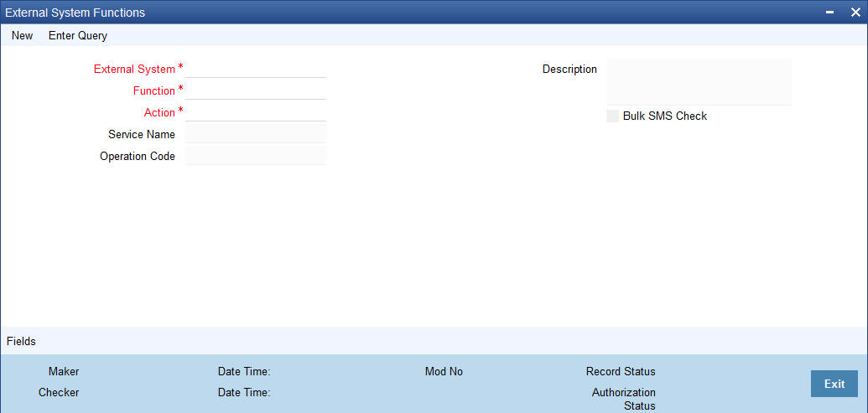Click the Operation Code field
868x413 pixels.
pyautogui.click(x=256, y=156)
